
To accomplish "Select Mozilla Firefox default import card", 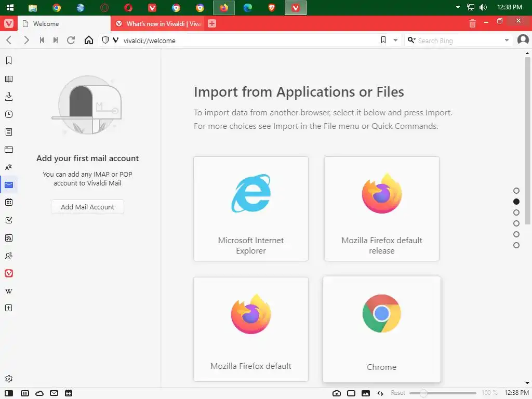I will [251, 329].
